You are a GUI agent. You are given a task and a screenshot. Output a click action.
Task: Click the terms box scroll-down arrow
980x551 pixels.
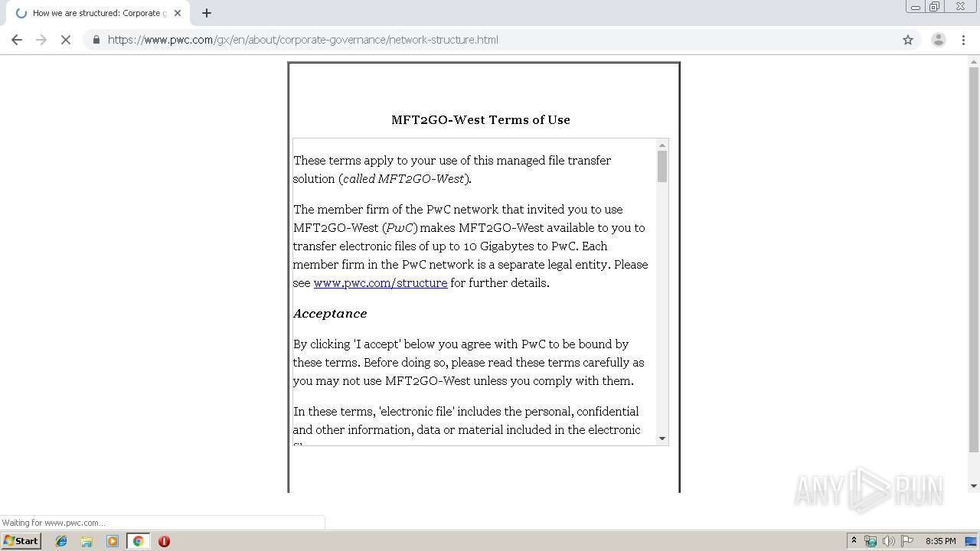(662, 439)
